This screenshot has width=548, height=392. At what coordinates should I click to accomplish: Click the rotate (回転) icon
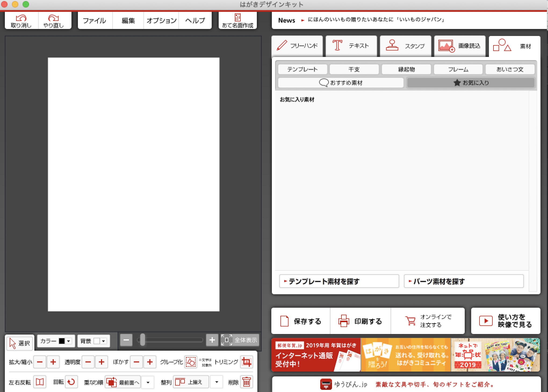(x=71, y=382)
